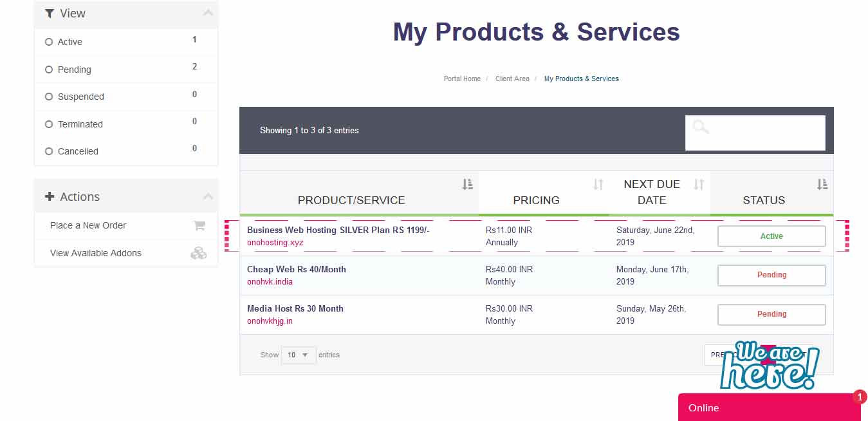The height and width of the screenshot is (421, 868).
Task: Click the shopping cart icon beside Place a New Order
Action: tap(199, 226)
